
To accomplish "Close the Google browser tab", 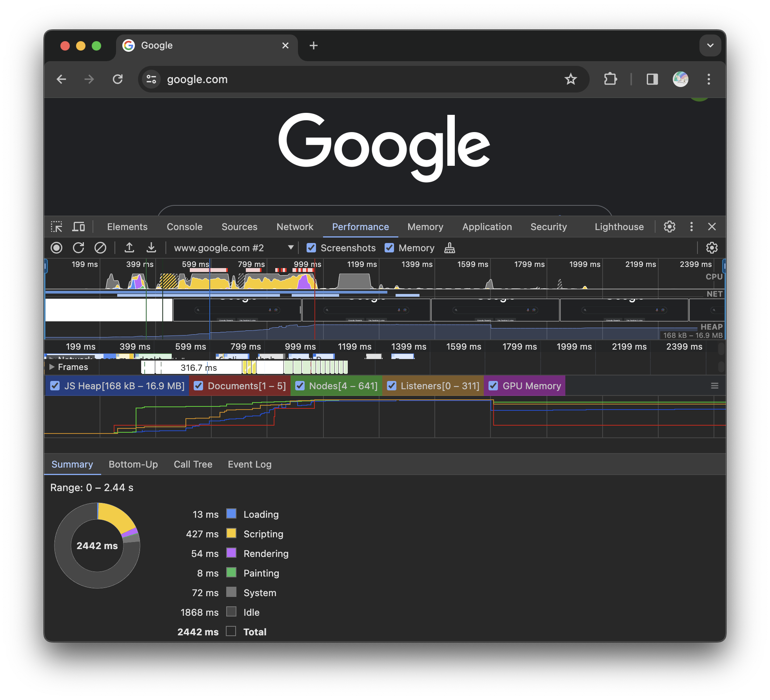I will click(x=285, y=45).
